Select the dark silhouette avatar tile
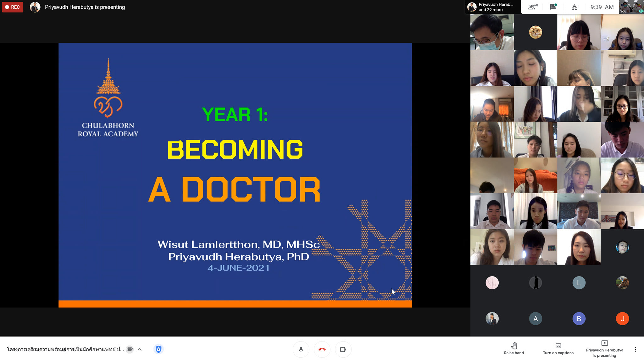 [536, 283]
